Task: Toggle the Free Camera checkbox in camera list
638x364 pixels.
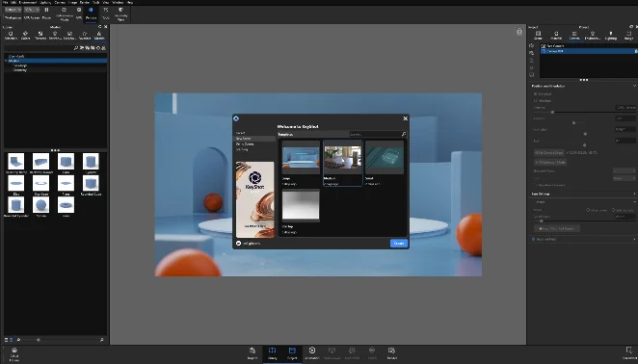Action: click(544, 46)
